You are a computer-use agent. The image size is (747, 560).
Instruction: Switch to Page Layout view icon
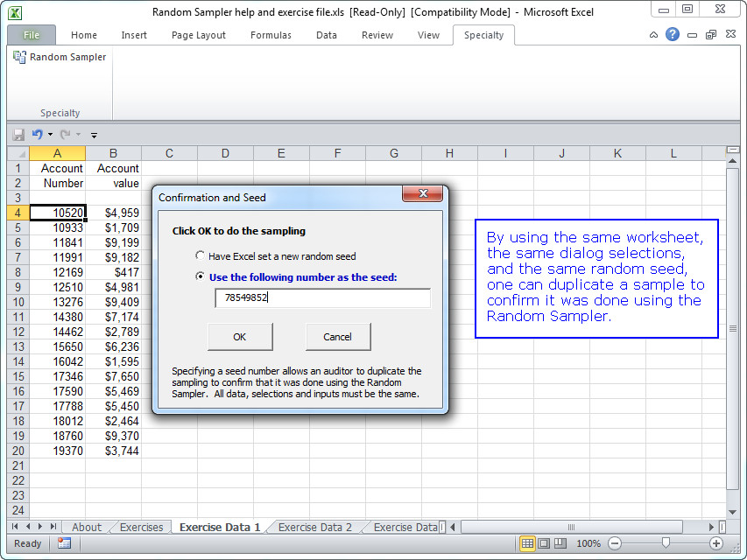(545, 543)
